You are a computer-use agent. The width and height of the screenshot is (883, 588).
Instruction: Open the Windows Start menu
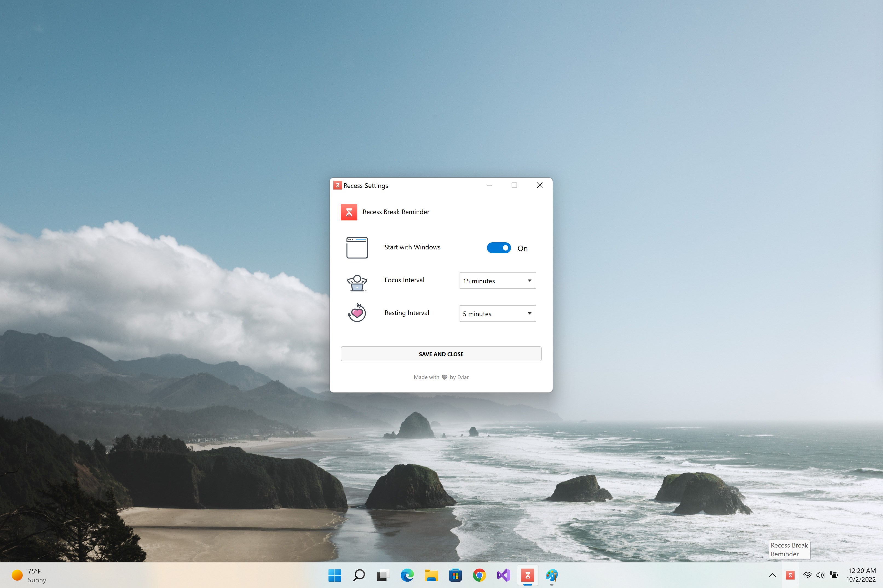click(x=334, y=575)
